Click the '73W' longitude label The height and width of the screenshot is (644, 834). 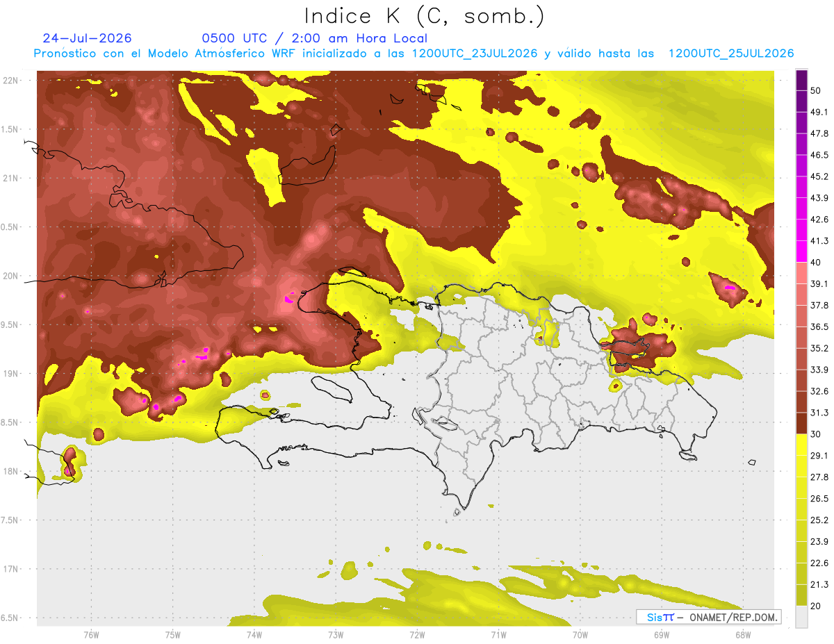coord(336,635)
